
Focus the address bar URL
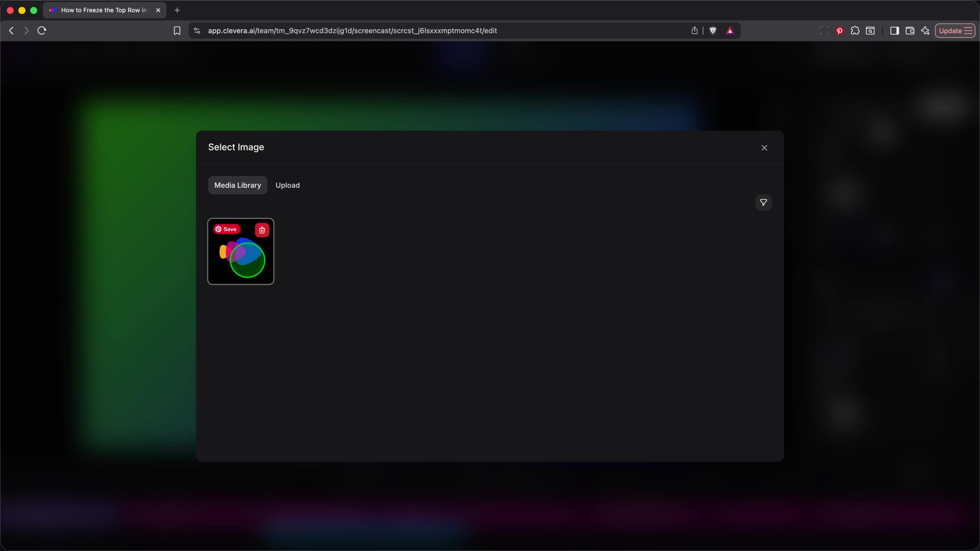click(352, 31)
